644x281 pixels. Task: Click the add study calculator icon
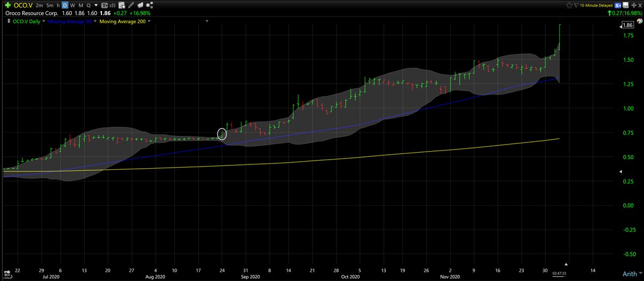(x=122, y=5)
